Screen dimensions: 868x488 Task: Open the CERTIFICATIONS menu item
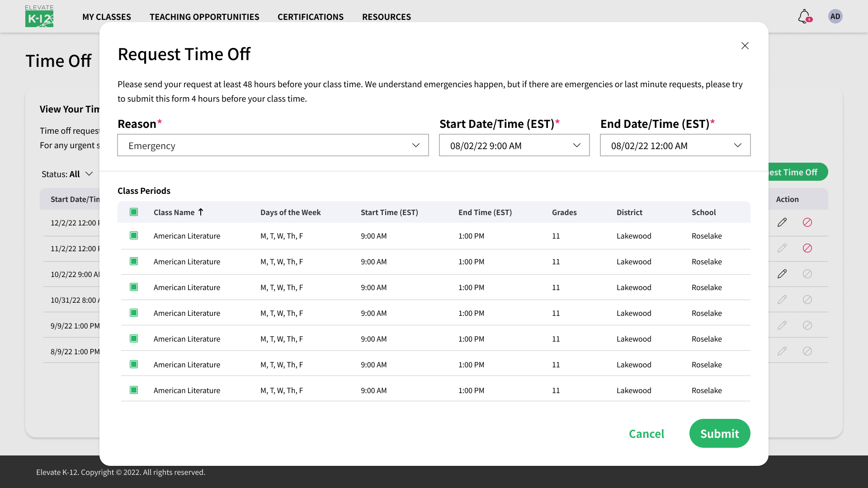311,17
